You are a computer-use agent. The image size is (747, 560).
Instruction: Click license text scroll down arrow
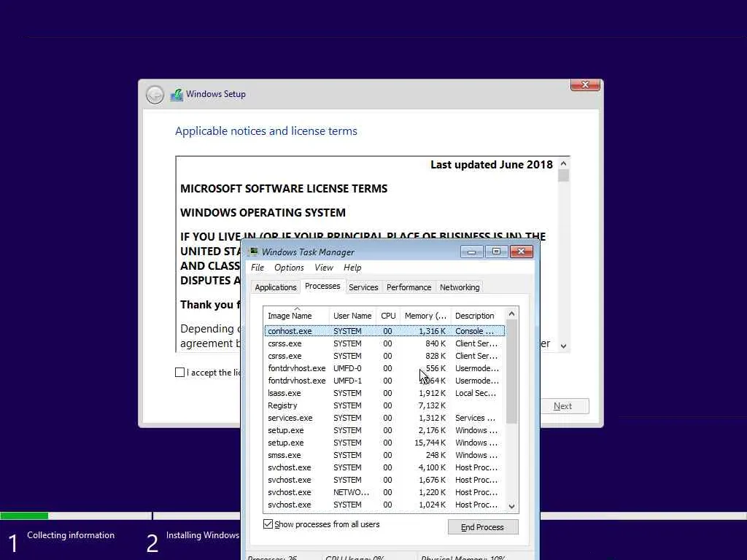564,346
